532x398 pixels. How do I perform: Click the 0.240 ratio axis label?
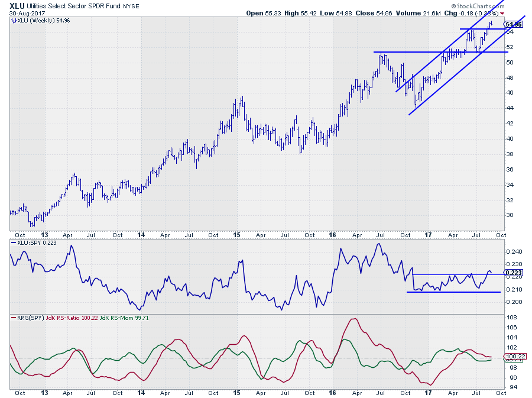(514, 252)
